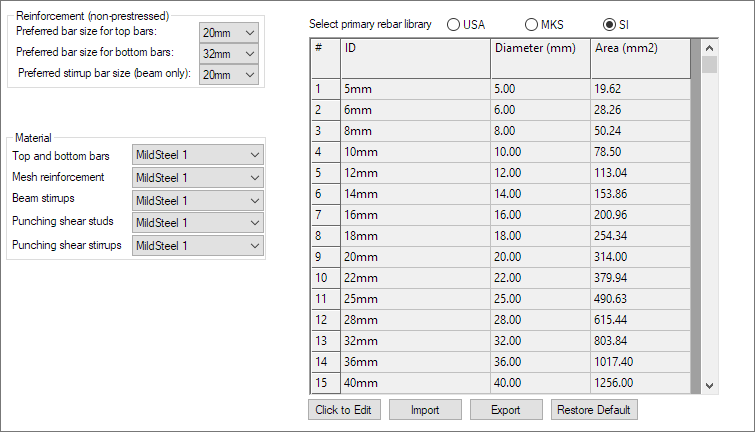Open preferred bottom bar size dropdown
This screenshot has height=432, width=755.
(228, 53)
